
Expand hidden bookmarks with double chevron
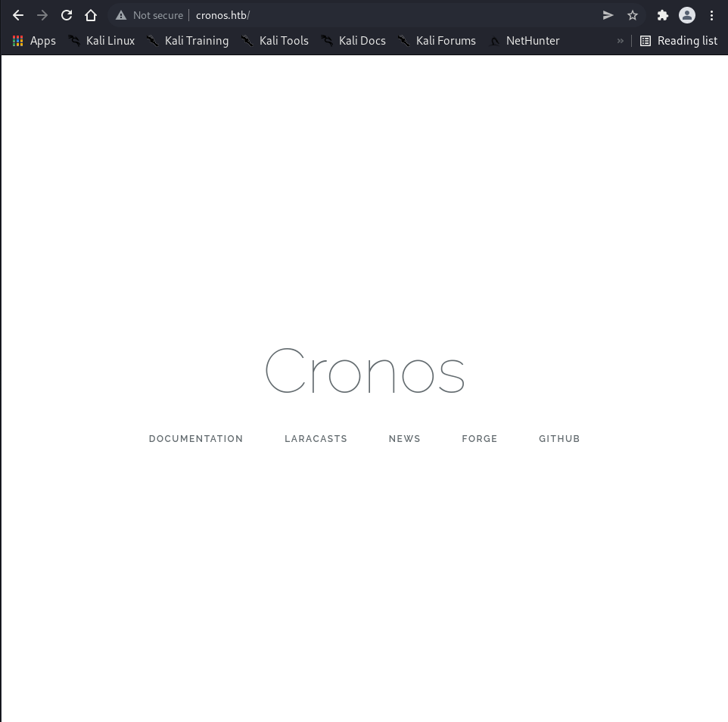pos(621,41)
